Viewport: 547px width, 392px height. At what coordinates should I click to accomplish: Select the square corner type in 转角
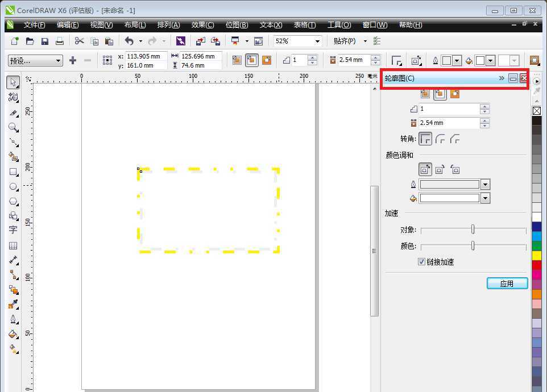click(x=426, y=139)
